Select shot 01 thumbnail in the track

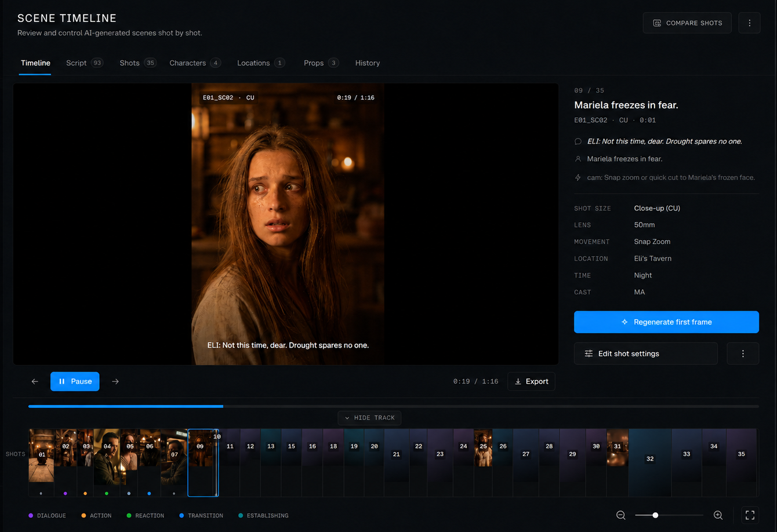pyautogui.click(x=42, y=456)
